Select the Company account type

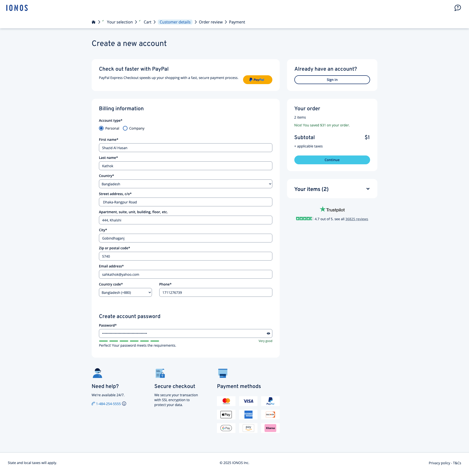[125, 128]
